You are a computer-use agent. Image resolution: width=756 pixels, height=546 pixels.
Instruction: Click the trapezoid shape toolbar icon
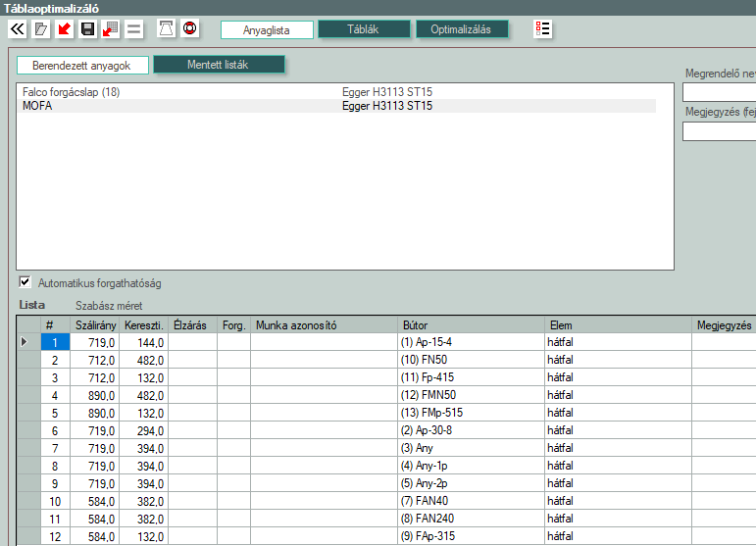point(167,29)
